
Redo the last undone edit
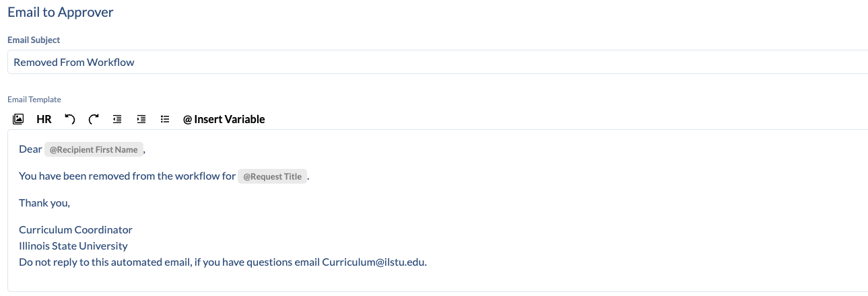point(94,119)
